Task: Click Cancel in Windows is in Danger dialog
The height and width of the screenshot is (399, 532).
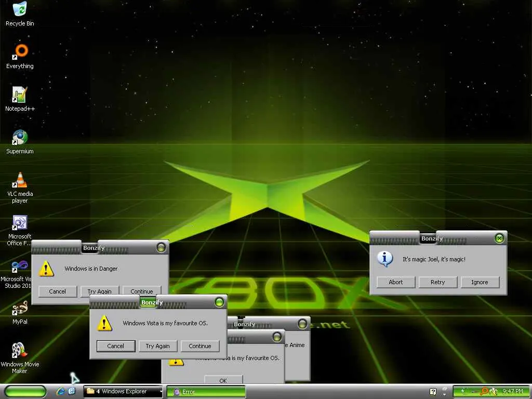Action: 57,291
